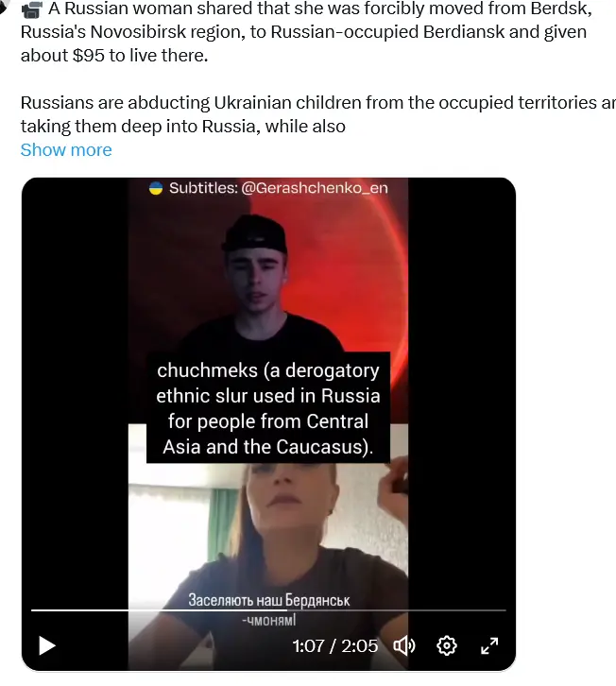Viewport: 616px width, 686px height.
Task: Click the current playhead on the timeline
Action: pyautogui.click(x=286, y=609)
